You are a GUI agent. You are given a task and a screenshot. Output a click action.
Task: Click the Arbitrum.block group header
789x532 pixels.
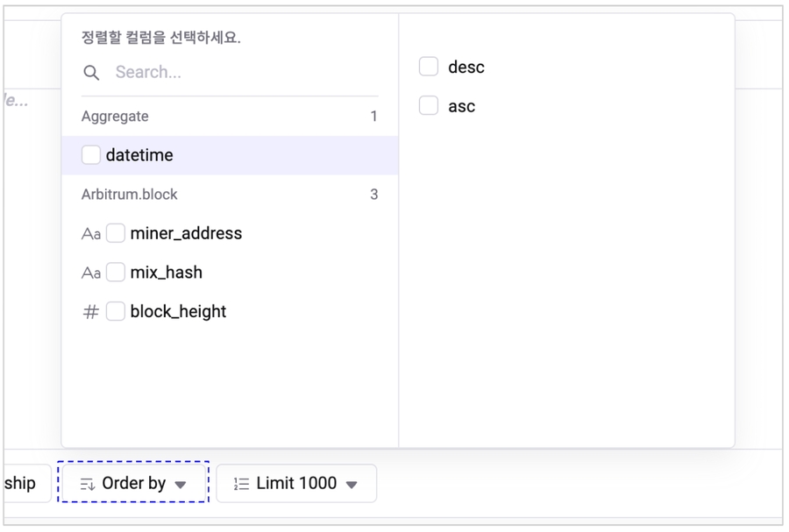pyautogui.click(x=129, y=195)
